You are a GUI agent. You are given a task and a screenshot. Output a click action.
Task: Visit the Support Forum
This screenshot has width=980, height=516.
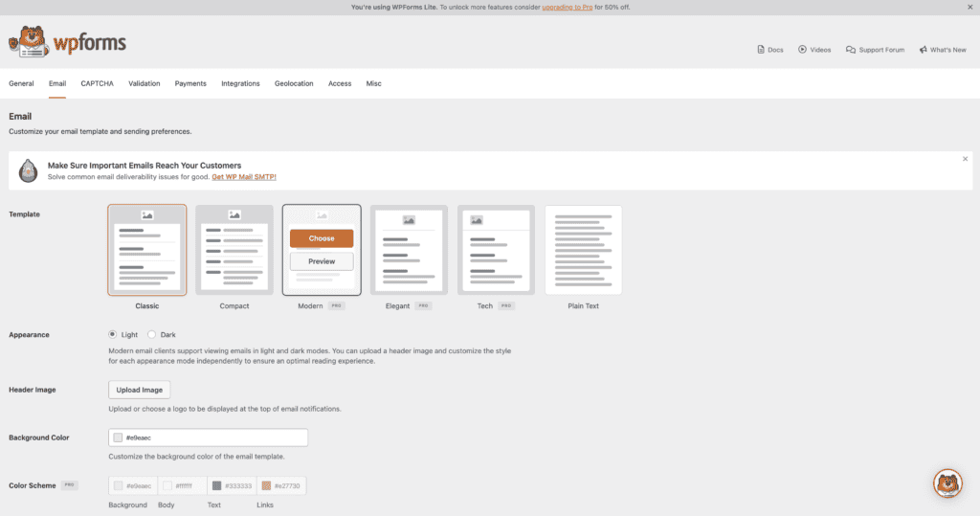point(875,50)
